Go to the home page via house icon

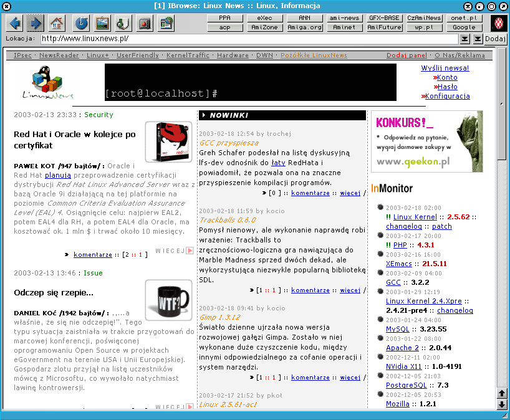click(57, 23)
